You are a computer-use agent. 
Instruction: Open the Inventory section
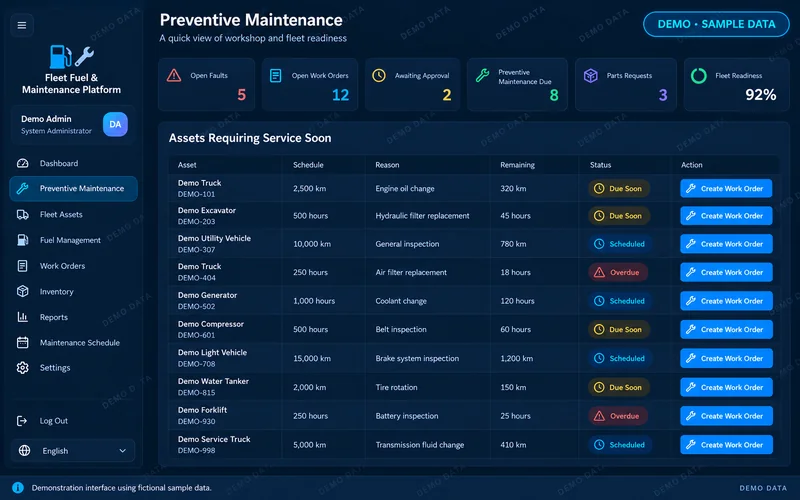73,291
